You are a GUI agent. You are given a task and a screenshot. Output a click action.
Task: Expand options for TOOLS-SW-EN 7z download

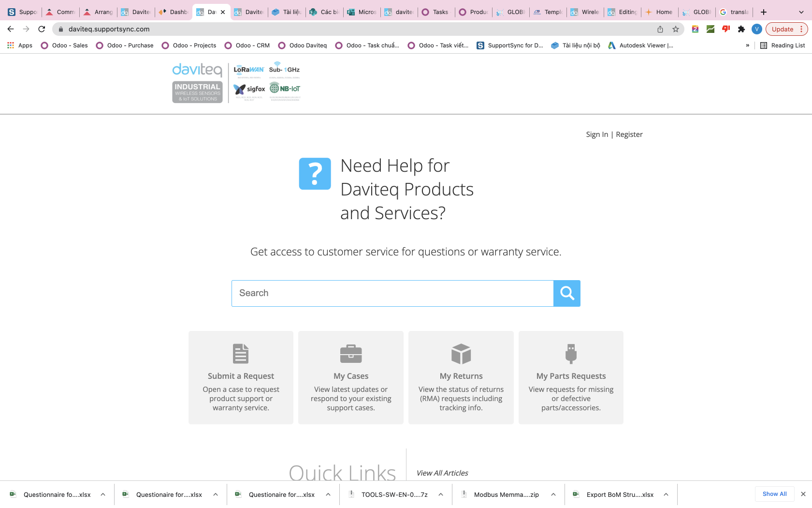pyautogui.click(x=441, y=494)
